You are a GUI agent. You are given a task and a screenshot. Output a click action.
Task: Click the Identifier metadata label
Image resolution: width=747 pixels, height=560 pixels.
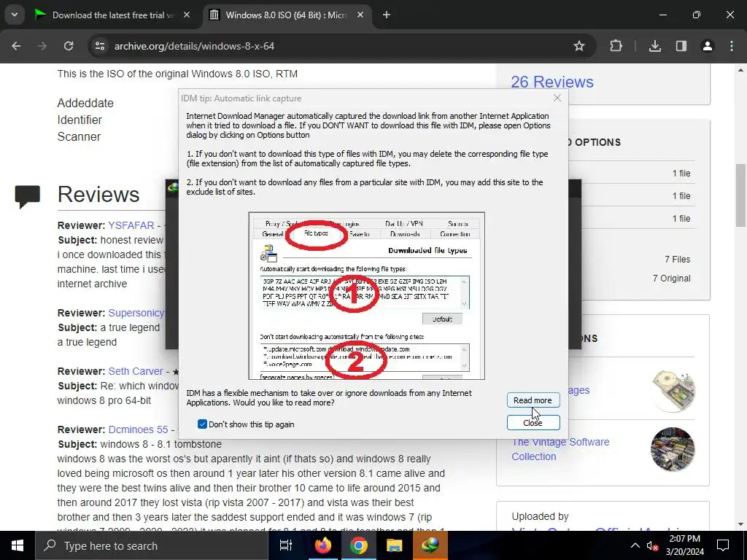click(x=80, y=120)
